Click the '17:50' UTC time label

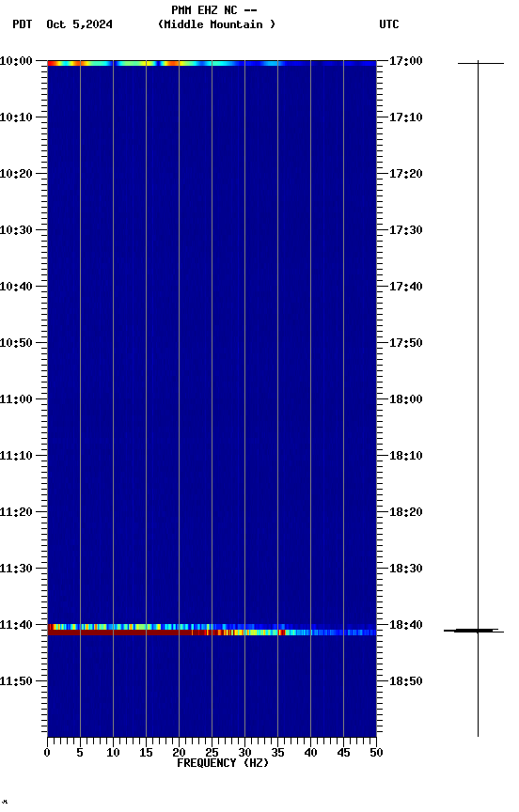(x=406, y=343)
